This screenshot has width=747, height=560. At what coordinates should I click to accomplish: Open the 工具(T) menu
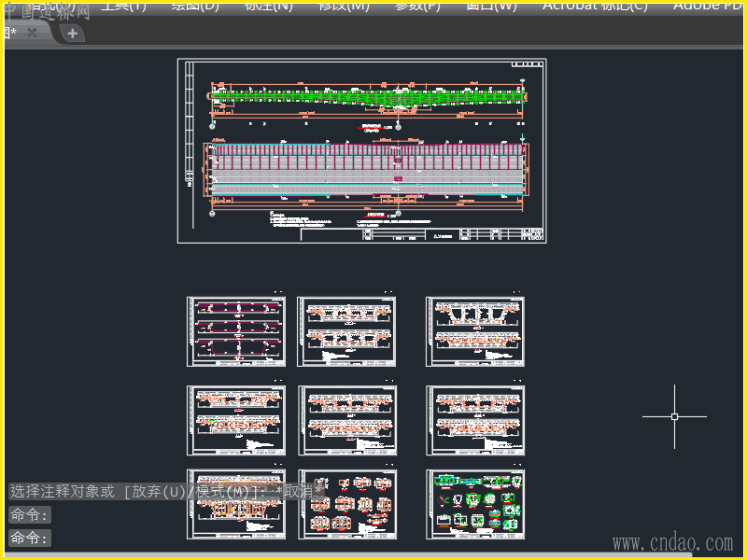tap(123, 7)
